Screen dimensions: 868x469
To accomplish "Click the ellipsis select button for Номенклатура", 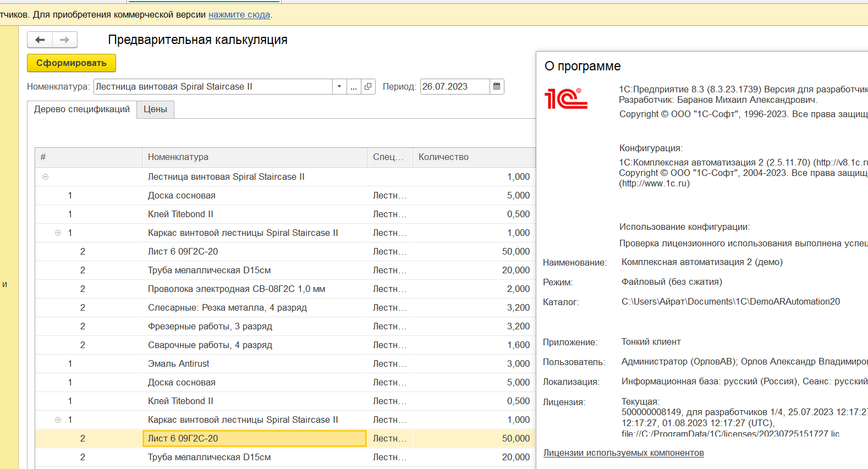I will point(354,86).
